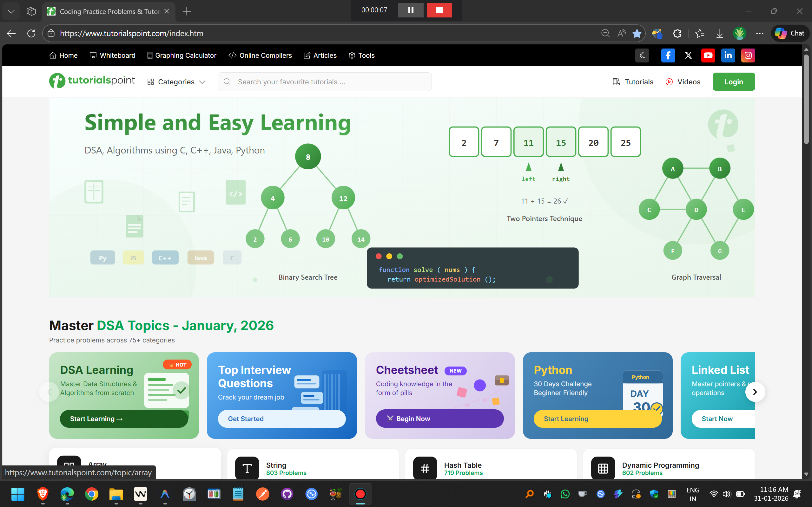This screenshot has height=507, width=812.
Task: Add page to favorites star icon
Action: point(637,33)
